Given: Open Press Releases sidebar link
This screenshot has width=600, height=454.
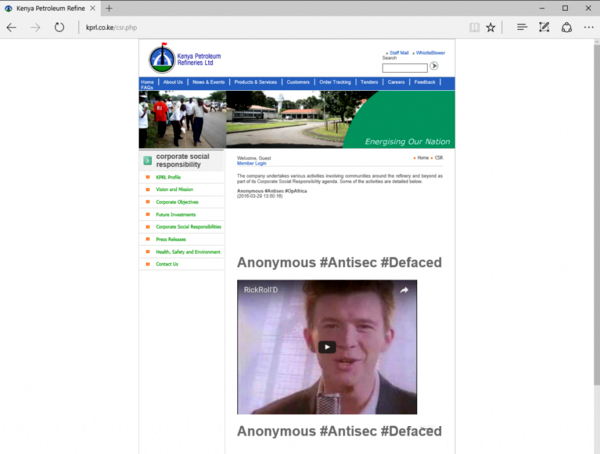Looking at the screenshot, I should point(171,239).
